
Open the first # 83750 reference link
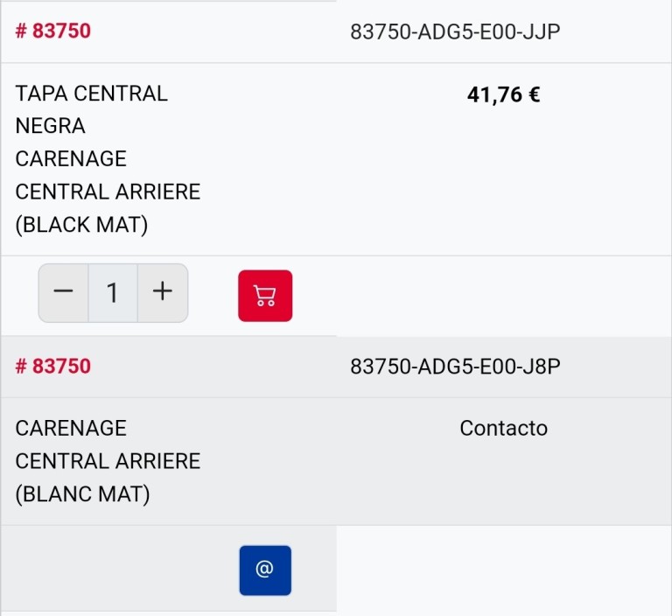click(x=53, y=31)
